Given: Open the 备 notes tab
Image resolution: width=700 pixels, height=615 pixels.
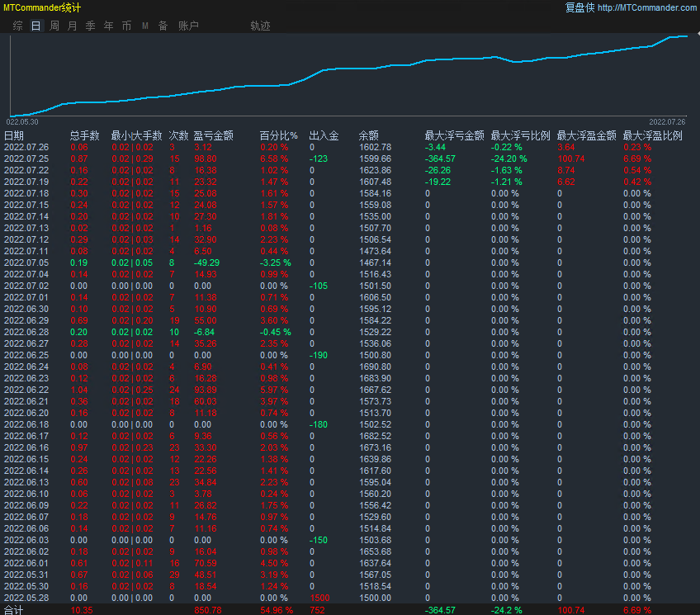Looking at the screenshot, I should pyautogui.click(x=163, y=26).
